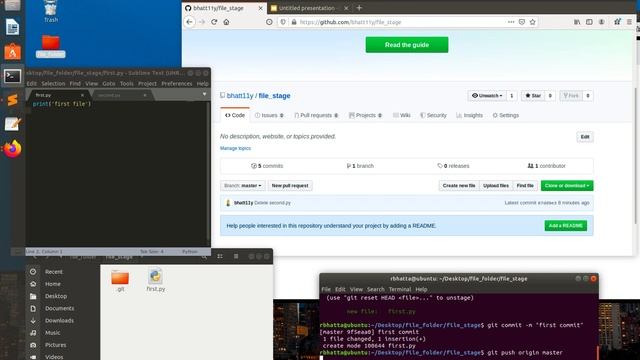Open the Firefox hamburger menu

pyautogui.click(x=629, y=22)
